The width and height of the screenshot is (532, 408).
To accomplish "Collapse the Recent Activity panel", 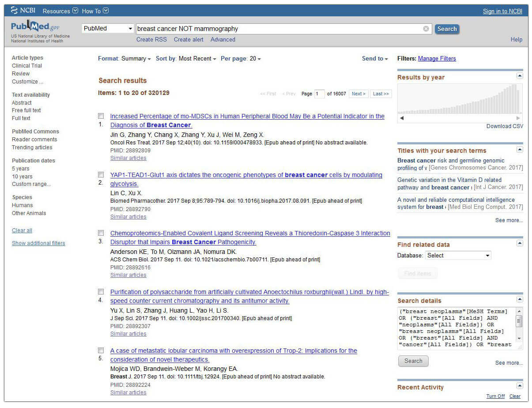I will coord(520,386).
